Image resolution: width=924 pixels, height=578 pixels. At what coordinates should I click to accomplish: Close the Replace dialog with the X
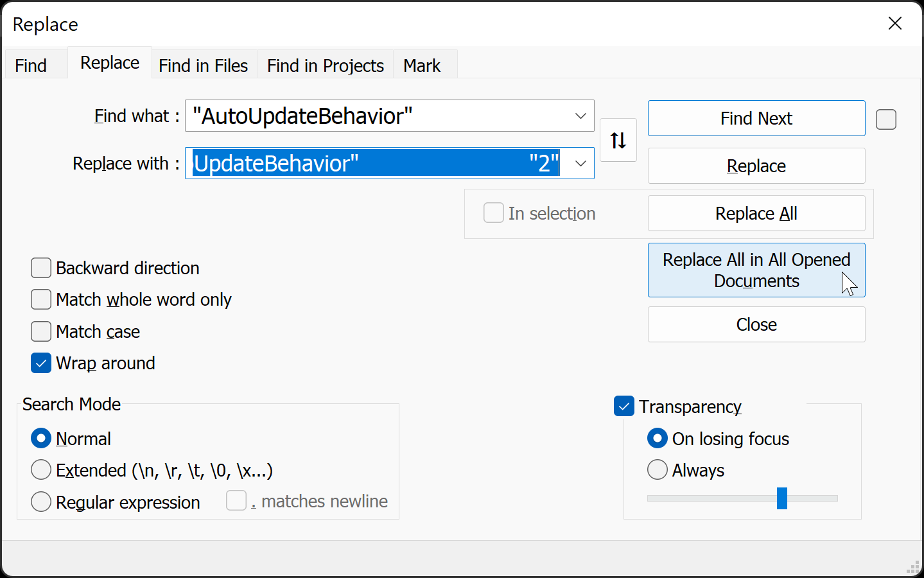(895, 24)
